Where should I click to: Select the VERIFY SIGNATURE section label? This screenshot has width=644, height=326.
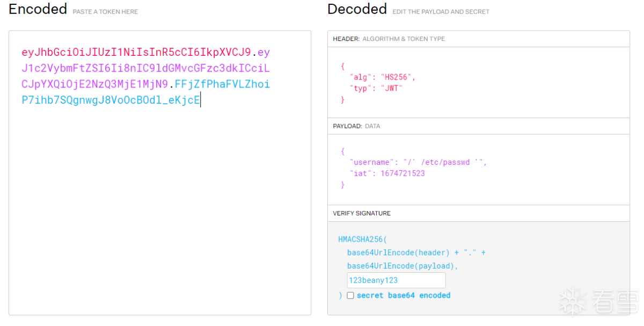coord(362,213)
